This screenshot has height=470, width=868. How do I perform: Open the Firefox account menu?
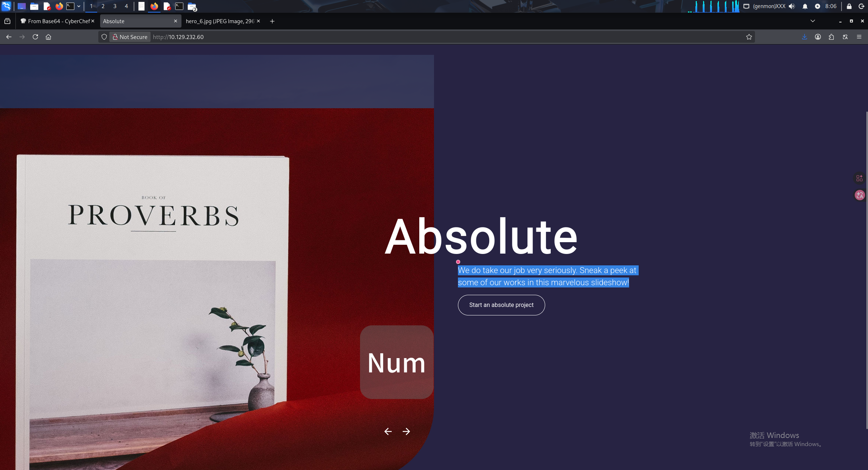pyautogui.click(x=818, y=37)
